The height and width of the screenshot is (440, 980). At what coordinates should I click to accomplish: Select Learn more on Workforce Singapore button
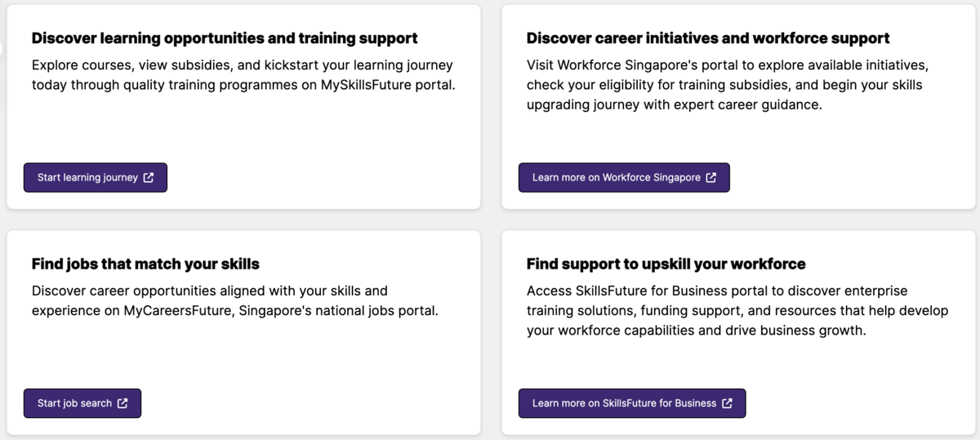(624, 177)
